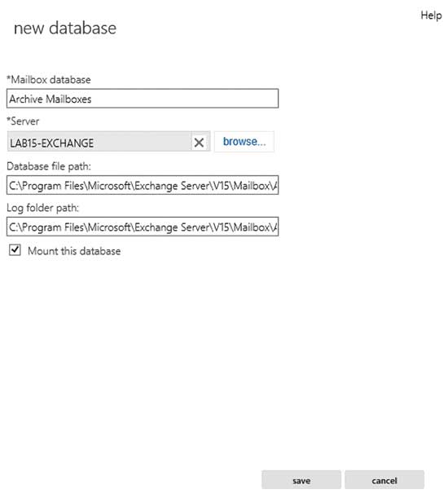Viewport: 448px width, 494px height.
Task: Click the *Server field label
Action: pyautogui.click(x=23, y=121)
